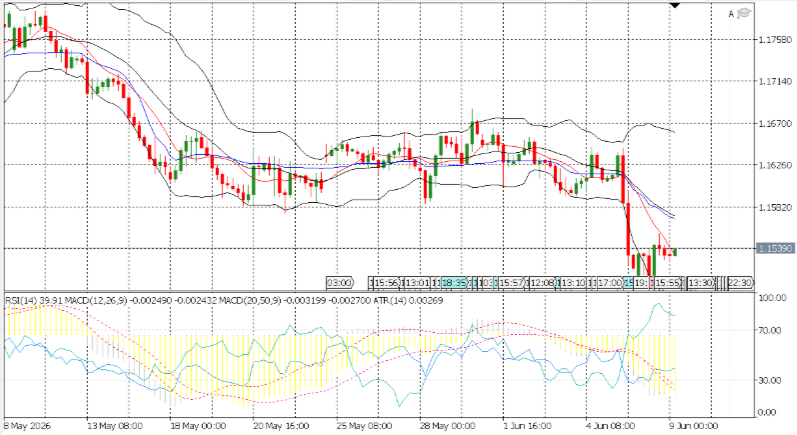
Task: Click price scale value 1.17140
Action: pyautogui.click(x=774, y=81)
